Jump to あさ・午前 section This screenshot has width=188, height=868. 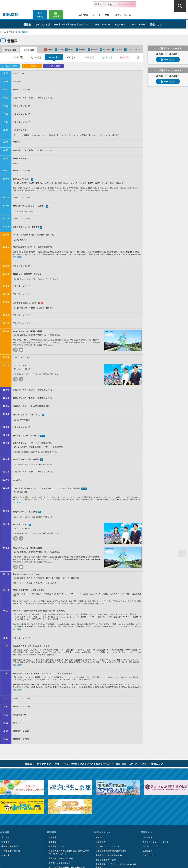pyautogui.click(x=10, y=66)
